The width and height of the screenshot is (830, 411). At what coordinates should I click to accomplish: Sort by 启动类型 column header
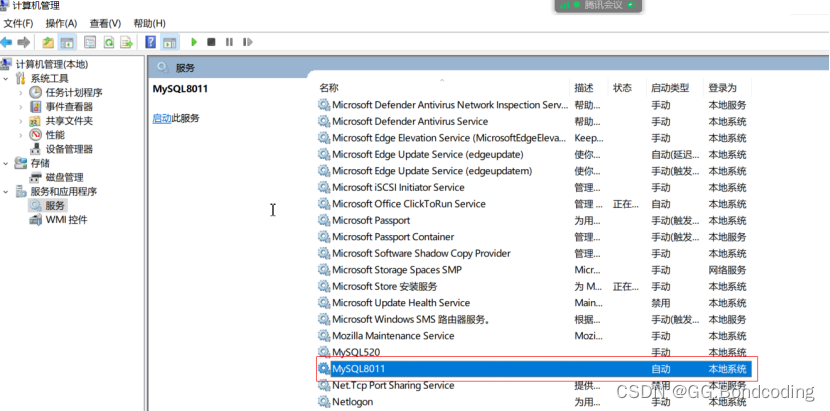[x=670, y=88]
